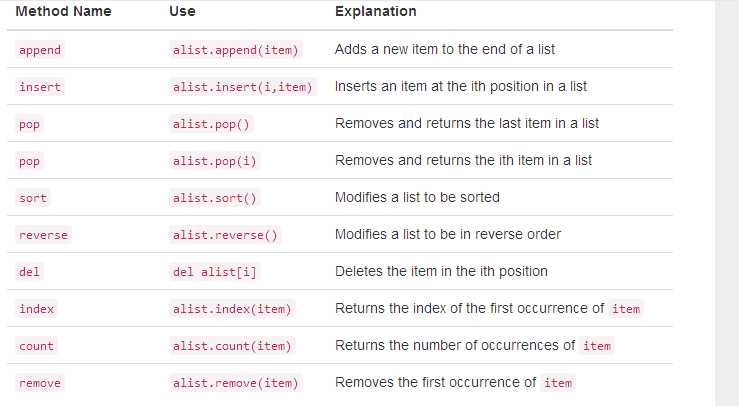The image size is (739, 406).
Task: Select the del alist[i] code snippet
Action: tap(214, 272)
